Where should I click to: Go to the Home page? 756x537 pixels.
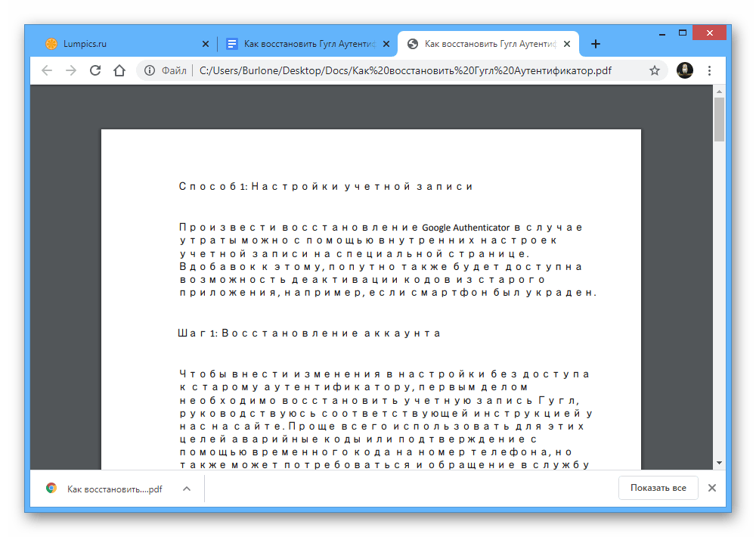[x=119, y=70]
